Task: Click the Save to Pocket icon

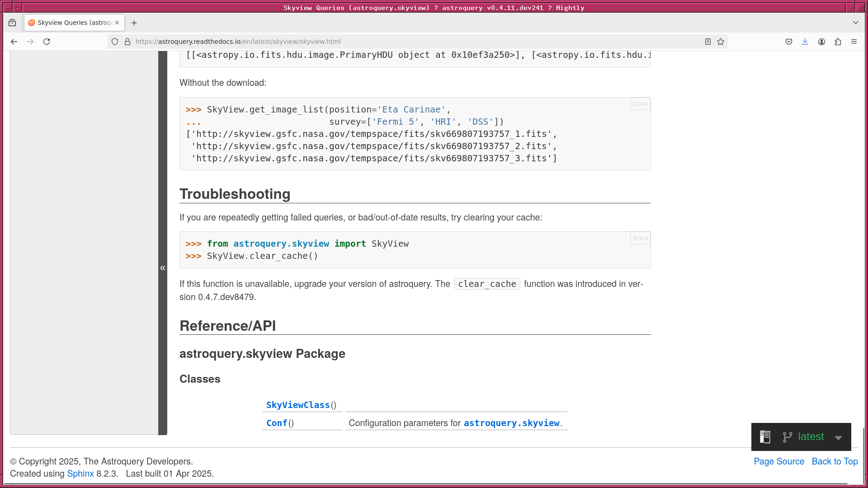Action: (x=789, y=42)
